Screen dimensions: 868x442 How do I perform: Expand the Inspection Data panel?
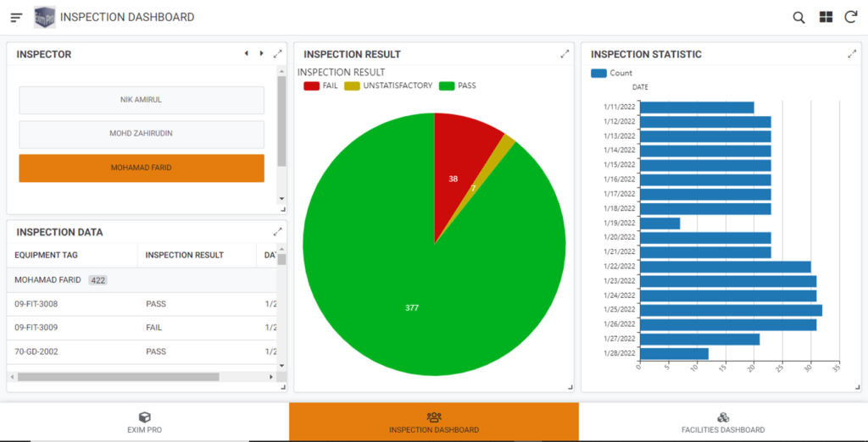277,232
